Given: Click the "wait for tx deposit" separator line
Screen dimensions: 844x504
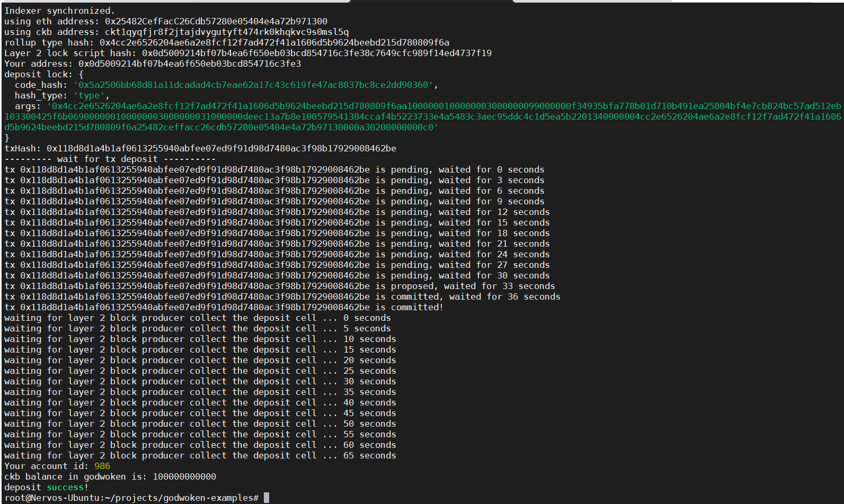Looking at the screenshot, I should (110, 159).
